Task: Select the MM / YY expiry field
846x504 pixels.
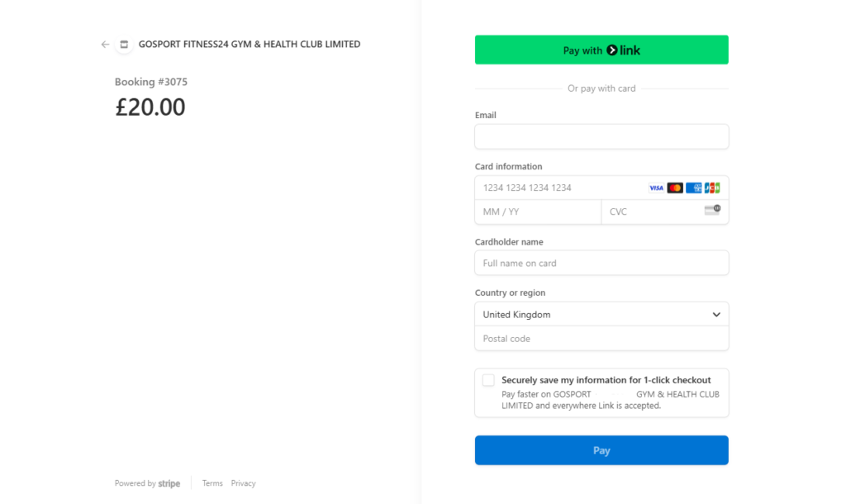Action: pyautogui.click(x=537, y=212)
